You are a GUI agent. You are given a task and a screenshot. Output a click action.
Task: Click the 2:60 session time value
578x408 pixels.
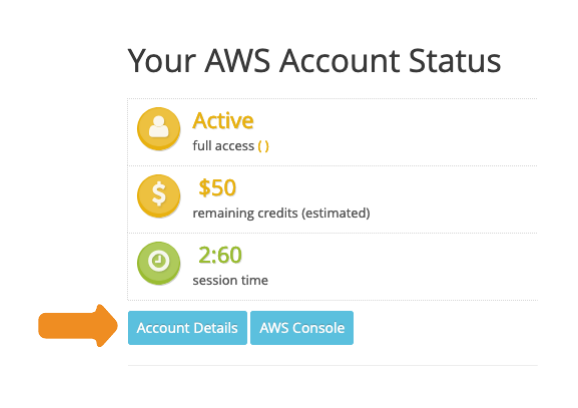click(220, 255)
